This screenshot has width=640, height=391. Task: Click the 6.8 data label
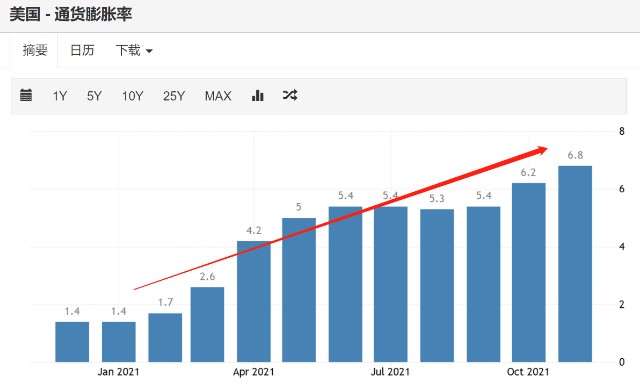[575, 155]
